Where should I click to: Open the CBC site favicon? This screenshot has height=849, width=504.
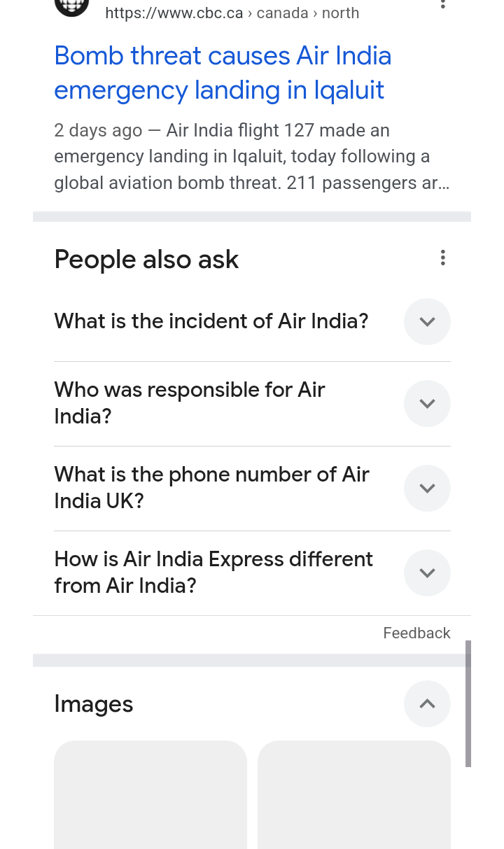[71, 6]
